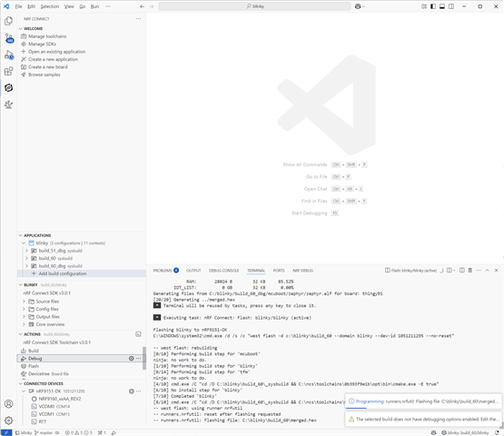504x436 pixels.
Task: Collapse the nRF9151-DK device node
Action: 24,391
